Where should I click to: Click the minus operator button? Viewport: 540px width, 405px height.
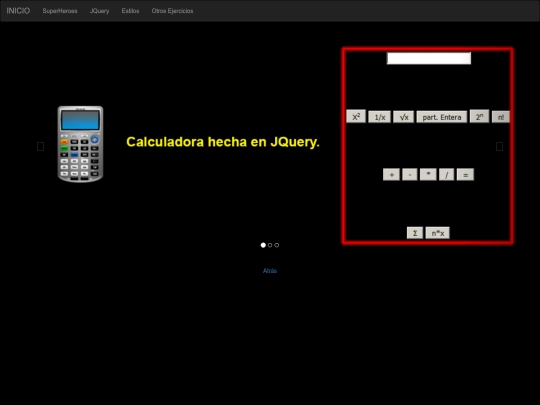pyautogui.click(x=410, y=175)
